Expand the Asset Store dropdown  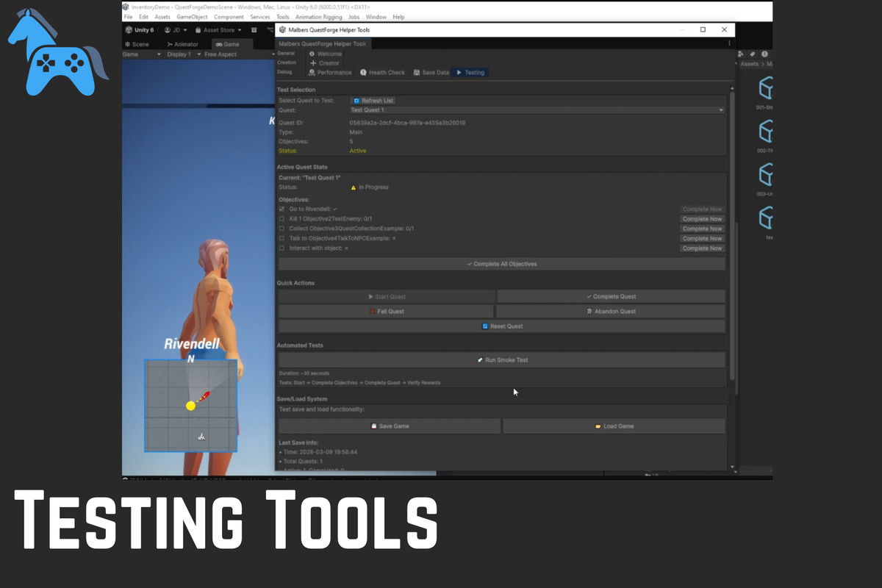222,30
